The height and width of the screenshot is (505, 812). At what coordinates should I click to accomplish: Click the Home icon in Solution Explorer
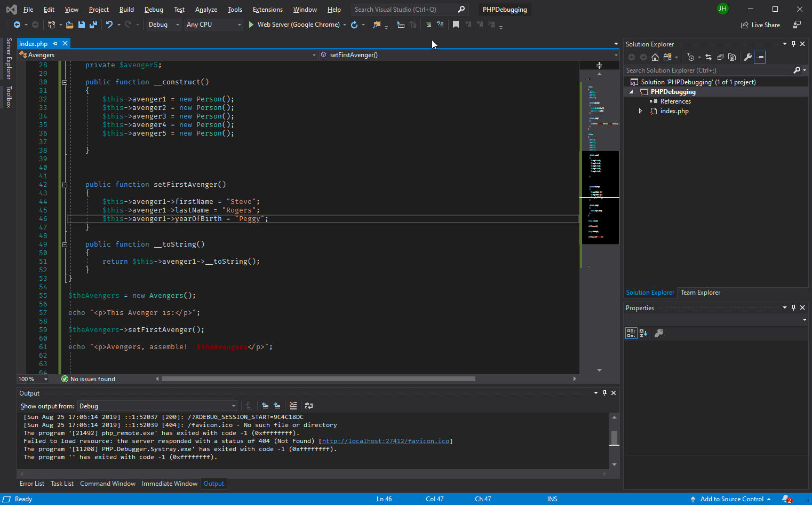[x=655, y=57]
